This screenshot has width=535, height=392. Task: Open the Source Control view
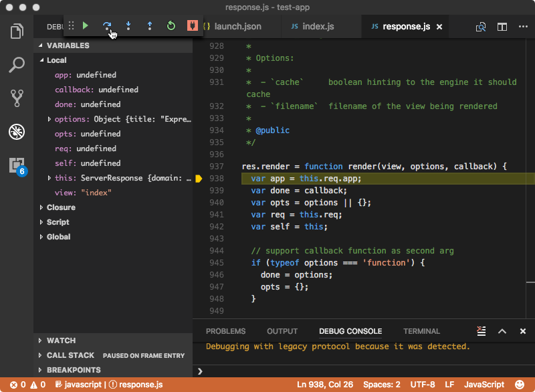(x=17, y=98)
